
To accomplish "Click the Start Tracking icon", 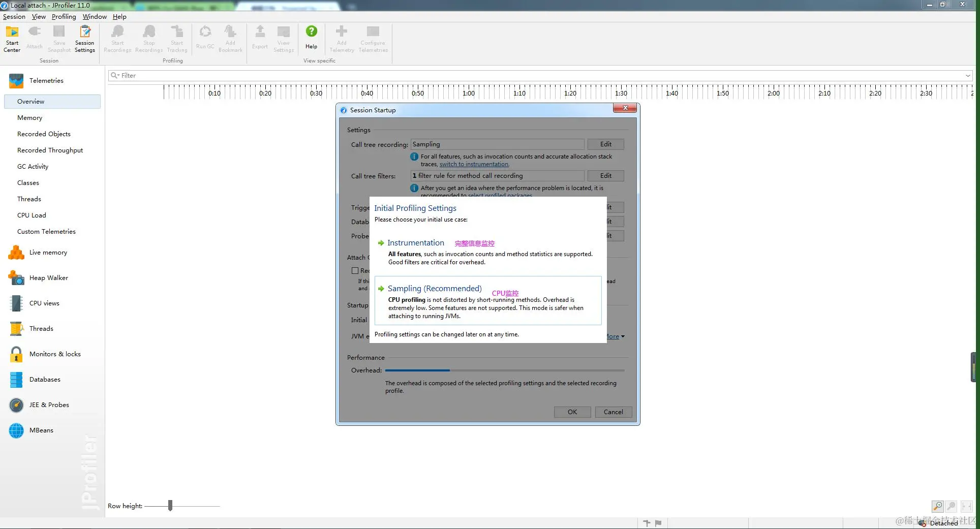I will pos(177,39).
